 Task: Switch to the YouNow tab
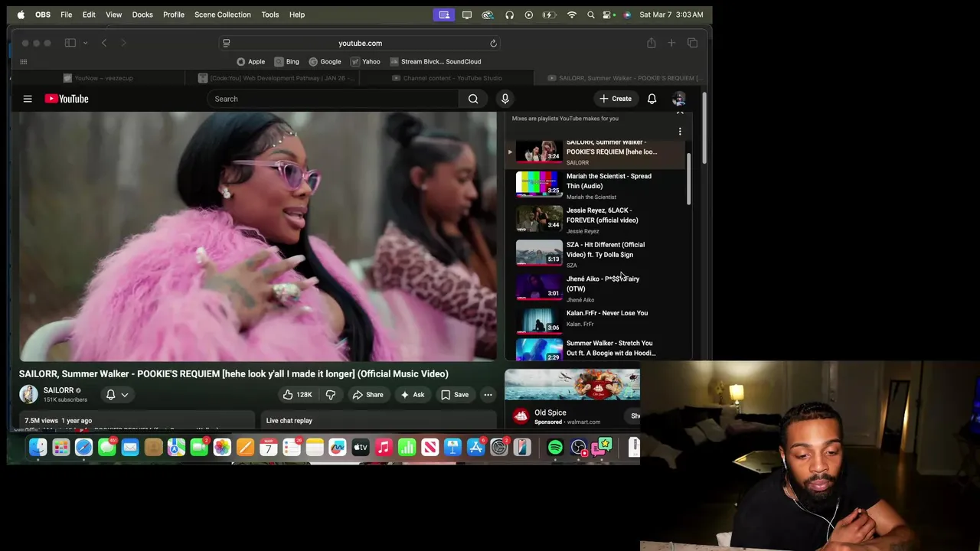pyautogui.click(x=98, y=78)
